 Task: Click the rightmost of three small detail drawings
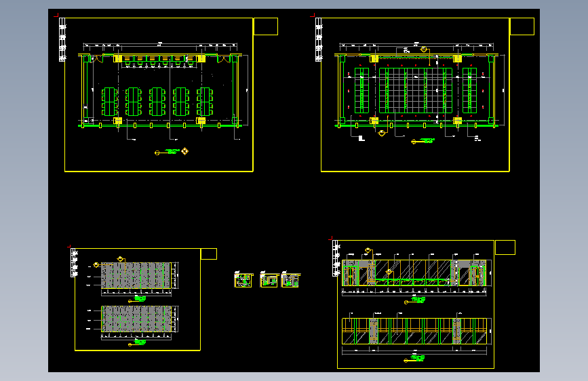point(290,280)
